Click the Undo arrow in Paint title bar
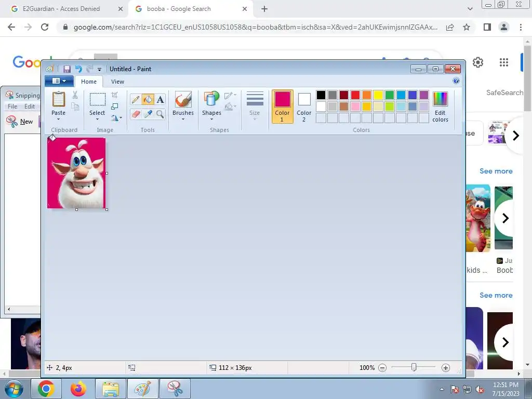532x399 pixels. (x=78, y=69)
